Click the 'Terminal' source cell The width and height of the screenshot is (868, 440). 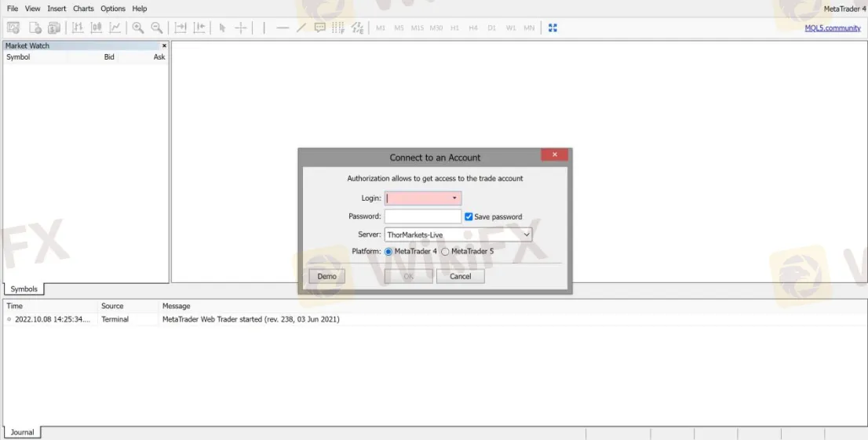[115, 319]
